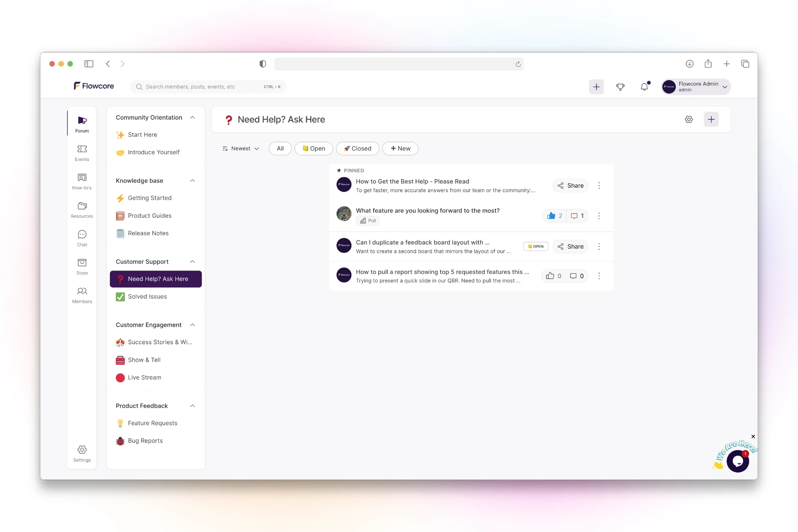Screen dimensions: 798x532
Task: Filter posts by Open status
Action: pos(314,148)
